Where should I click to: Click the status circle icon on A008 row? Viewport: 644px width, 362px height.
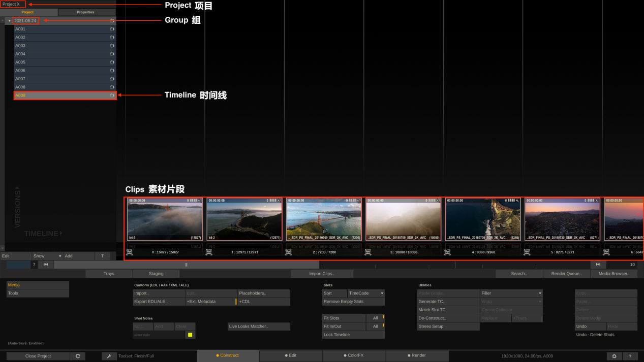coord(112,87)
